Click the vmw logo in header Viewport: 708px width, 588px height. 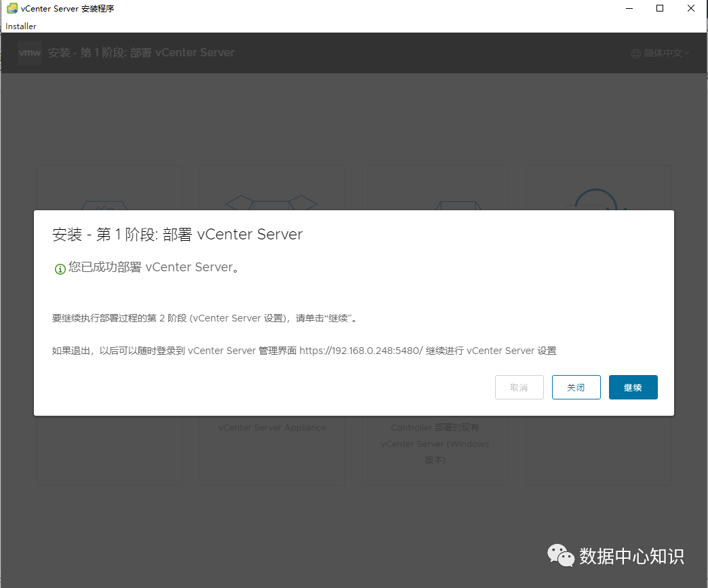(x=30, y=53)
